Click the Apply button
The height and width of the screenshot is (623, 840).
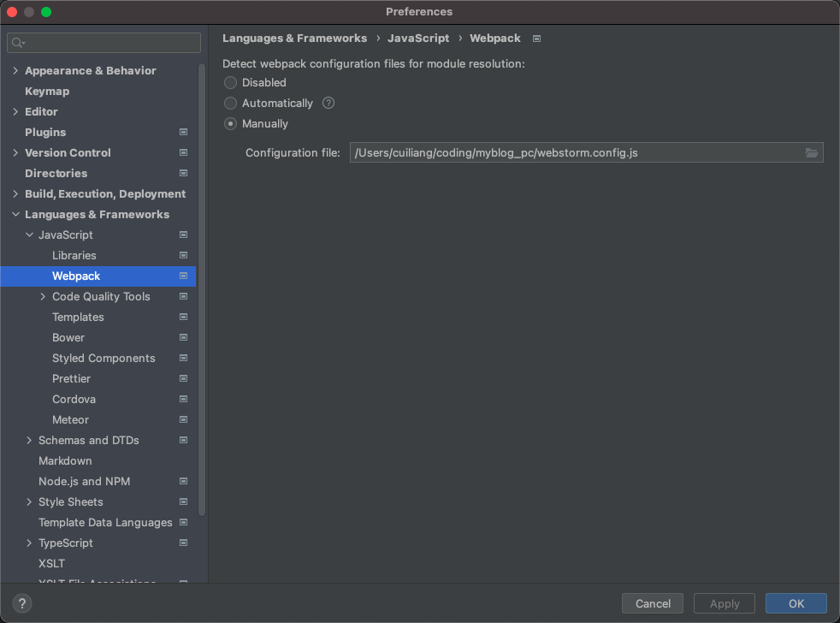click(x=725, y=603)
